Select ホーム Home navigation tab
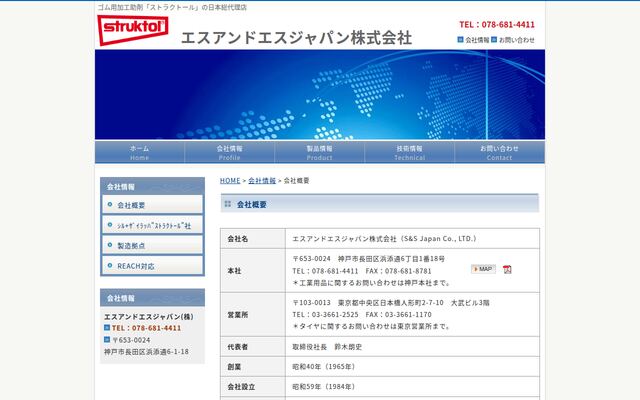The width and height of the screenshot is (640, 400). 140,152
